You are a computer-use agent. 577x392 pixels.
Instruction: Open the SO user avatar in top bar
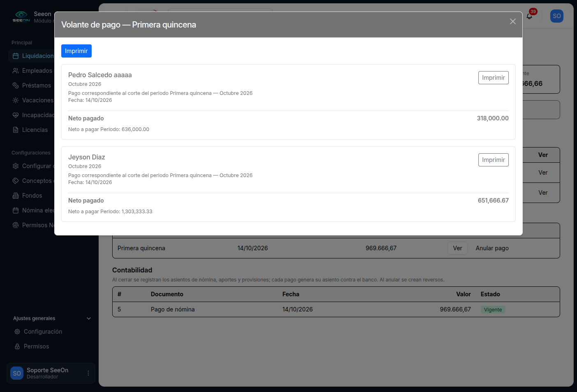point(557,16)
